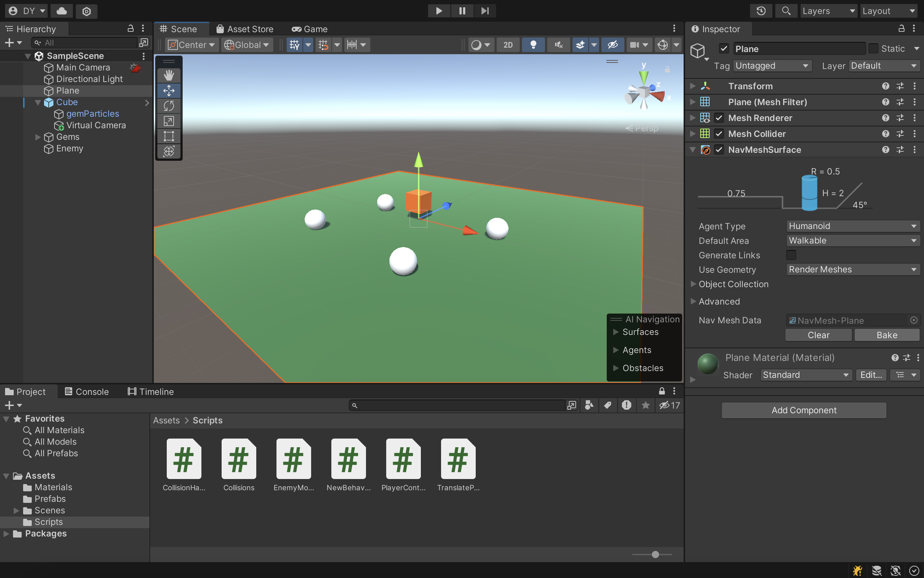Open Scene view more options menu
The height and width of the screenshot is (578, 924).
click(x=674, y=29)
